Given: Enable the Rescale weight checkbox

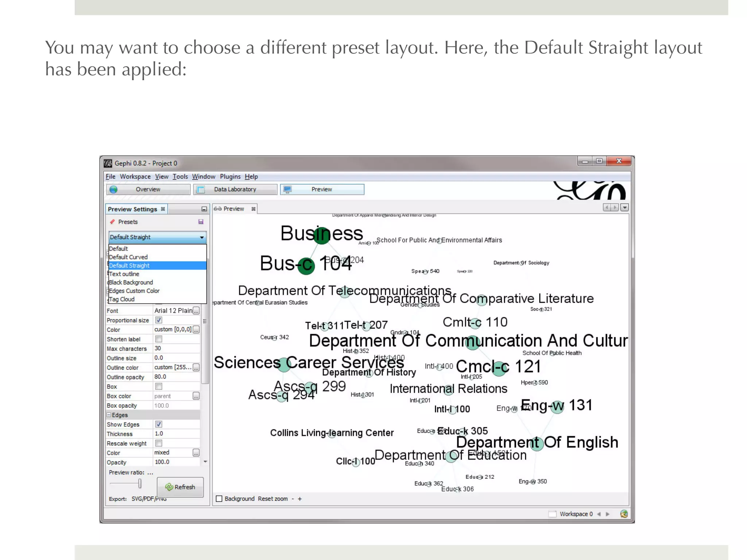Looking at the screenshot, I should point(159,443).
